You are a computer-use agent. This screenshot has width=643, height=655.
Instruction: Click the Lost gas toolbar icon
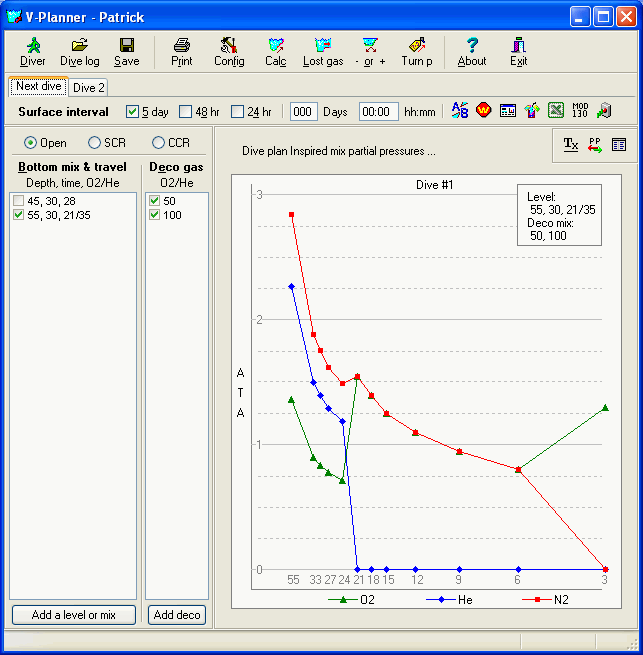[x=323, y=51]
